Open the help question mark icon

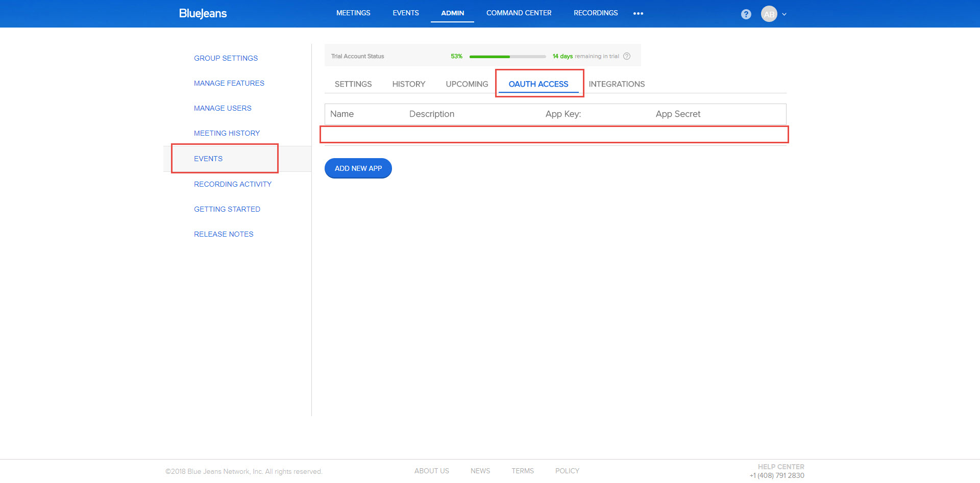pos(746,14)
